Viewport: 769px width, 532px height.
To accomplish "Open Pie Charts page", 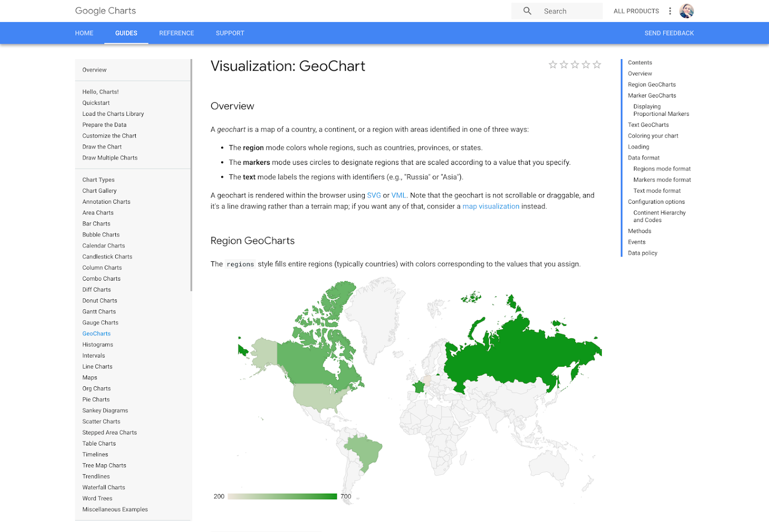I will 96,400.
